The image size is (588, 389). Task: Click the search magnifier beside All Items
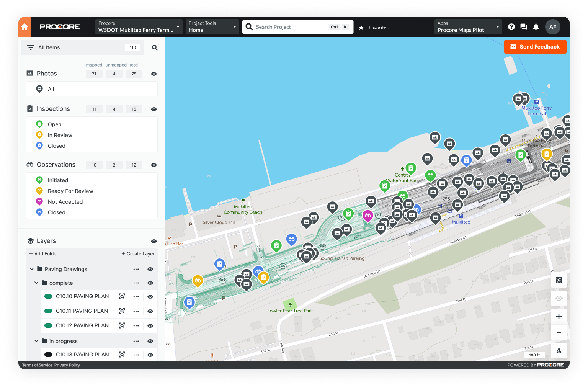pyautogui.click(x=155, y=47)
